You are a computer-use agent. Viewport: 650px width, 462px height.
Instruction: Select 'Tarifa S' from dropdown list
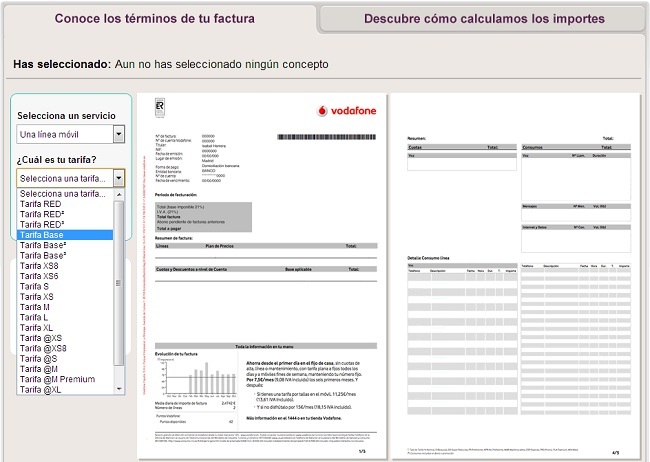point(65,287)
